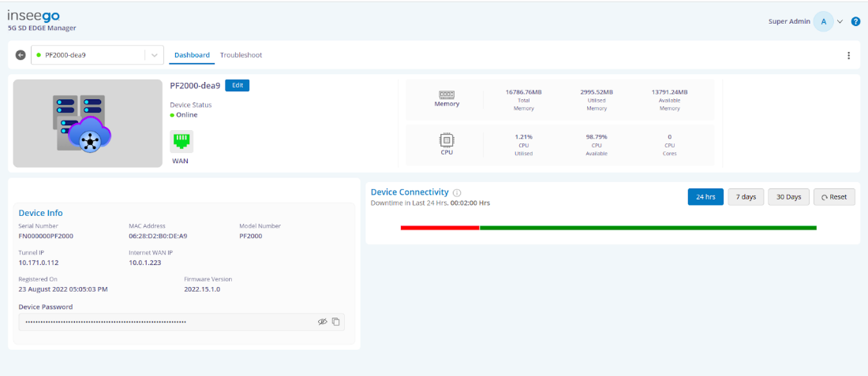Click the Device Connectivity info icon
Image resolution: width=868 pixels, height=376 pixels.
coord(457,193)
